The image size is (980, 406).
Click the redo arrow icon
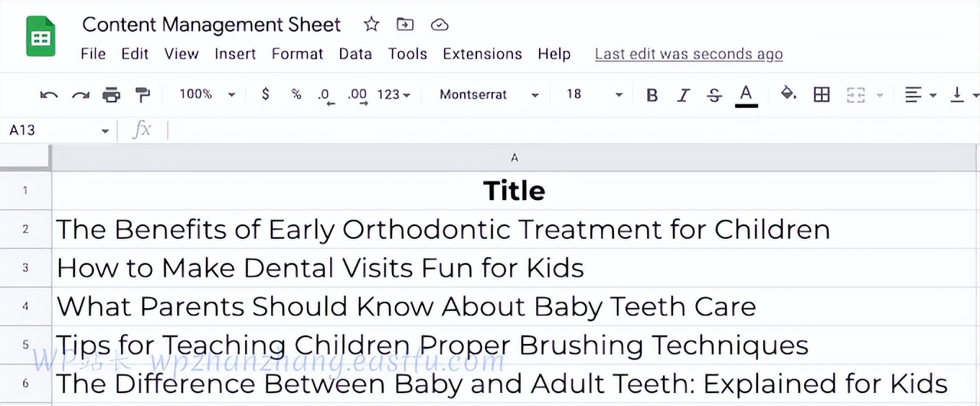[x=80, y=94]
